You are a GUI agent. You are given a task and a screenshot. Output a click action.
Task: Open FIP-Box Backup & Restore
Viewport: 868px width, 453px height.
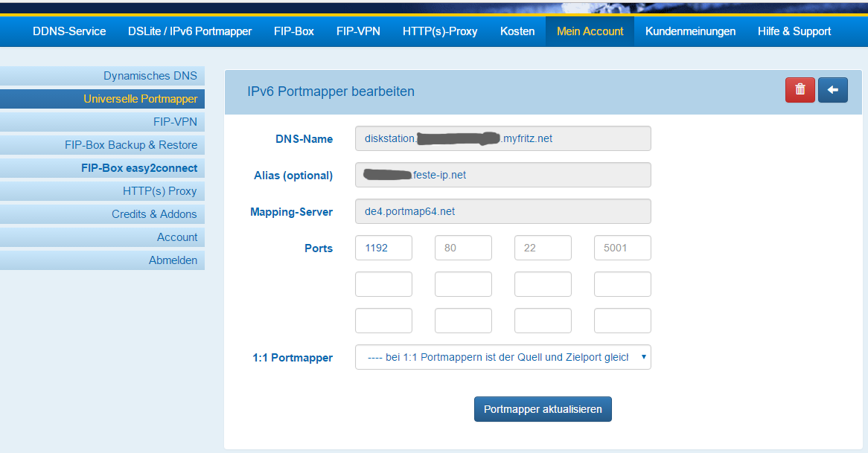(x=131, y=145)
